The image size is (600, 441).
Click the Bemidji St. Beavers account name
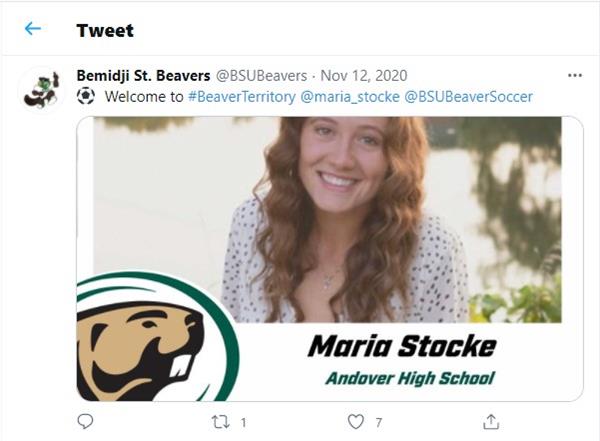(x=144, y=76)
